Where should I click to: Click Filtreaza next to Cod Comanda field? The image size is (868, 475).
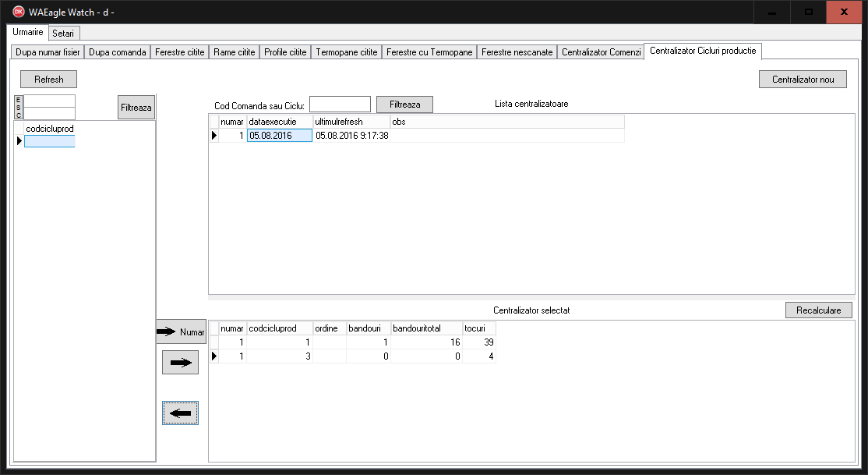tap(404, 105)
